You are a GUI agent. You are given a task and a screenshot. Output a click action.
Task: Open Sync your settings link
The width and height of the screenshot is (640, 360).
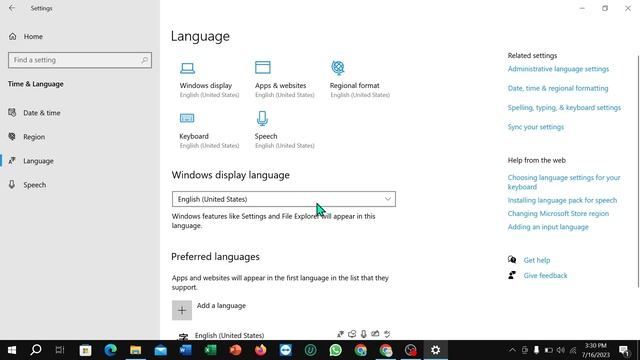536,127
